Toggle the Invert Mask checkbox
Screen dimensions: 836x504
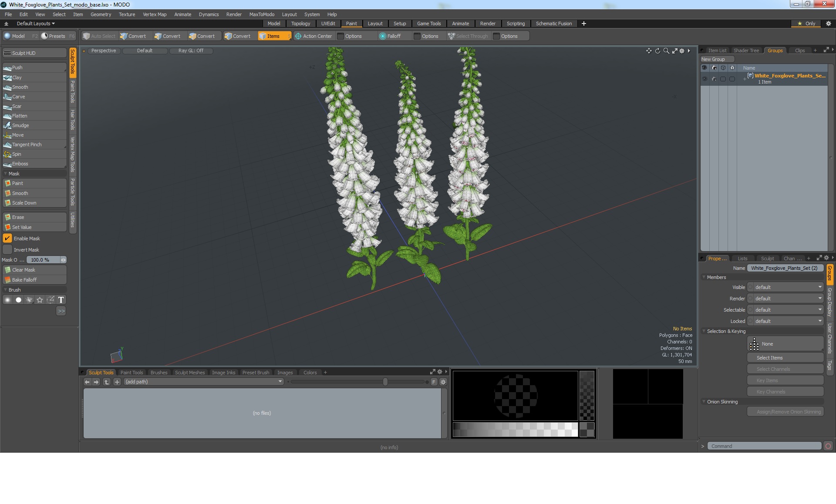click(7, 250)
